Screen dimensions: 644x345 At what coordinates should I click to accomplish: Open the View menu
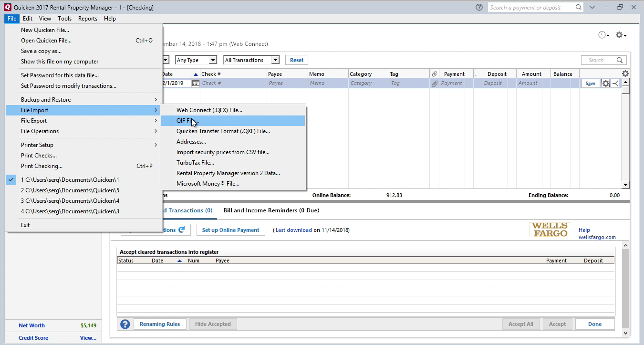pyautogui.click(x=45, y=19)
